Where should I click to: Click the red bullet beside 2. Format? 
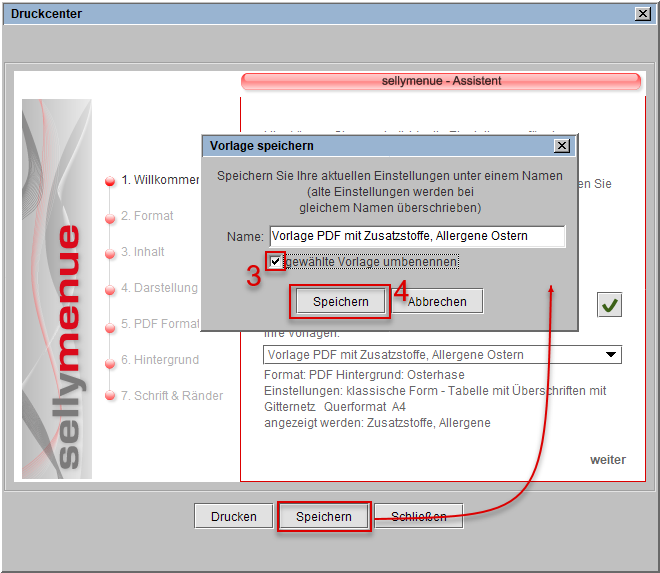pos(110,217)
